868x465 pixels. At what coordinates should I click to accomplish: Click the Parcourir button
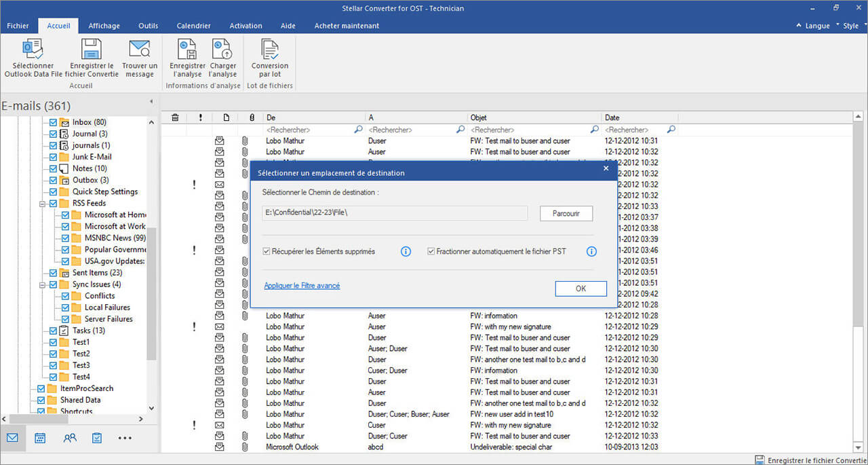[566, 213]
